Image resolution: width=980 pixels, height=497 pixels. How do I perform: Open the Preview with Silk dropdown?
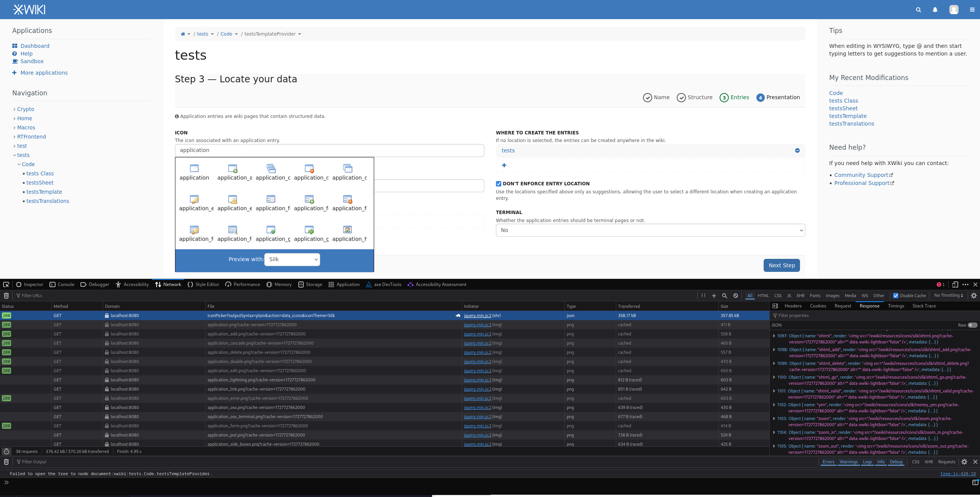click(x=292, y=259)
